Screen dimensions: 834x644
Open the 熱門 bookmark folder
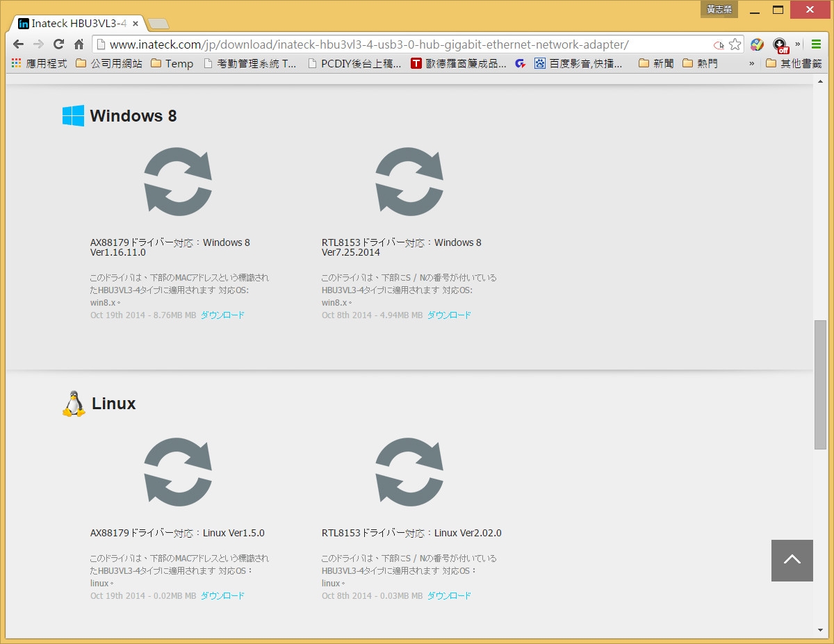coord(700,63)
